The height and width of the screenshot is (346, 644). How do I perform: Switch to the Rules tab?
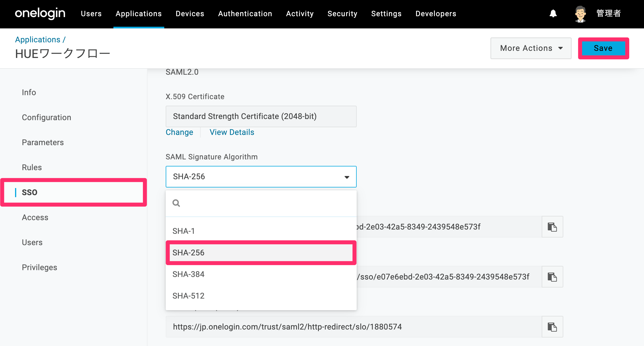[x=32, y=167]
